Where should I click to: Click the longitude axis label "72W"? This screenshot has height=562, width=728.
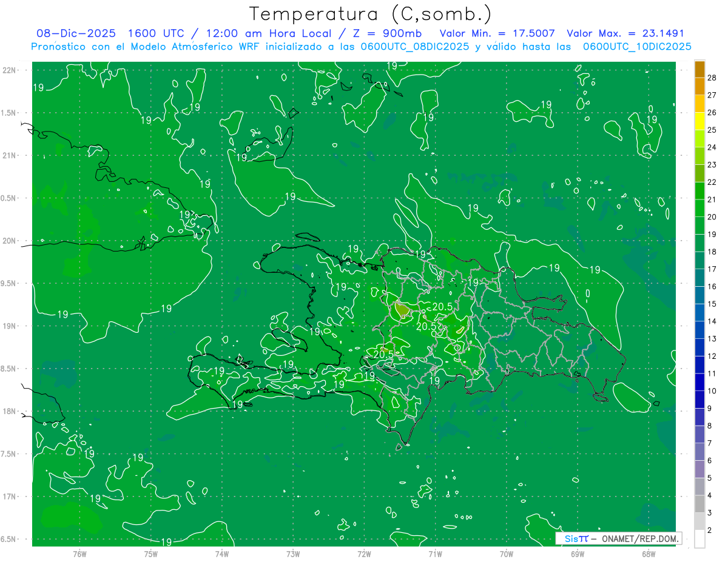[x=364, y=554]
